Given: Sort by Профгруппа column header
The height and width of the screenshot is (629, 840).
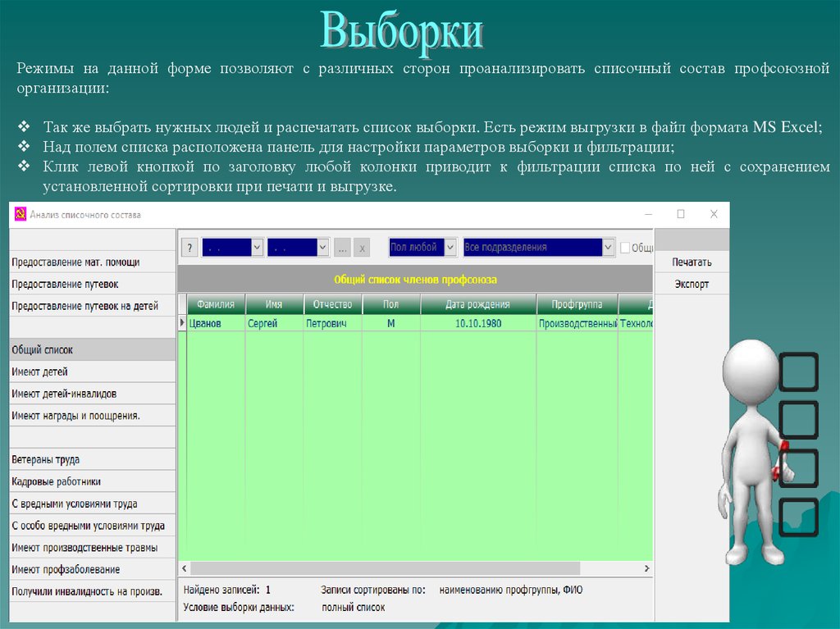Looking at the screenshot, I should pyautogui.click(x=577, y=304).
